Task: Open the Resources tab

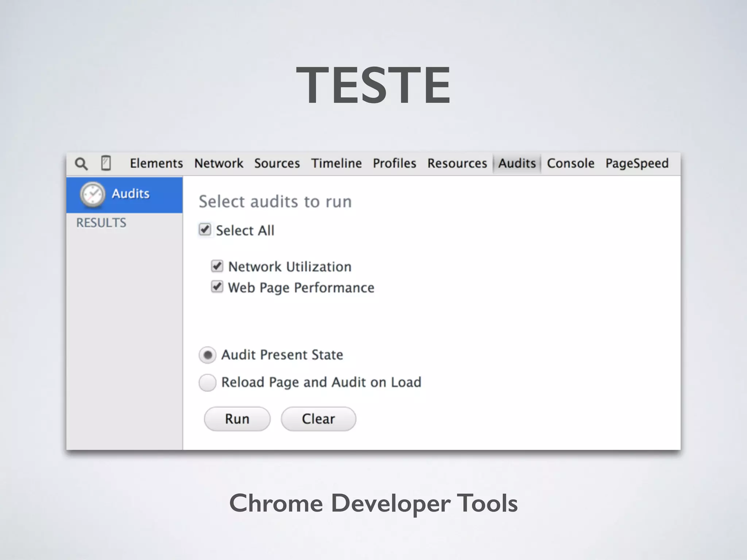Action: 457,163
